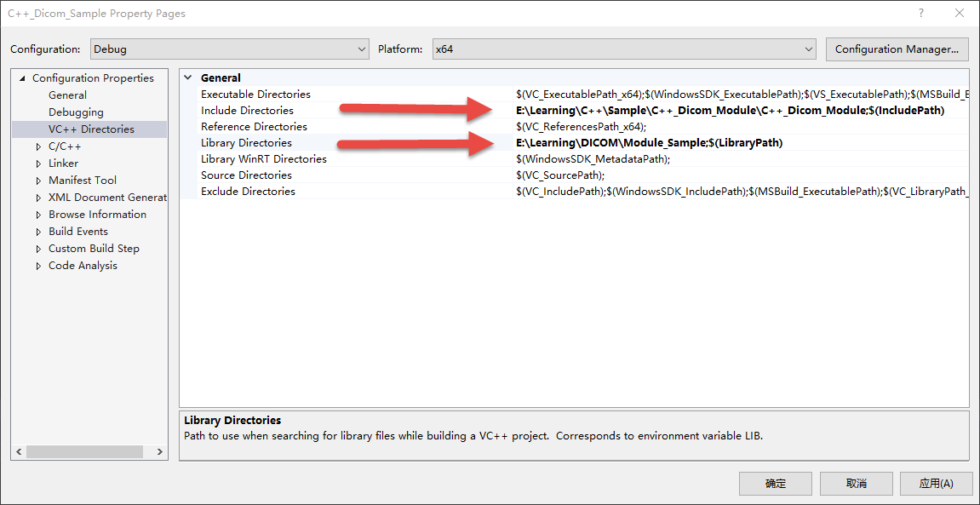Expand the C/C++ tree node
This screenshot has width=980, height=505.
[x=37, y=146]
